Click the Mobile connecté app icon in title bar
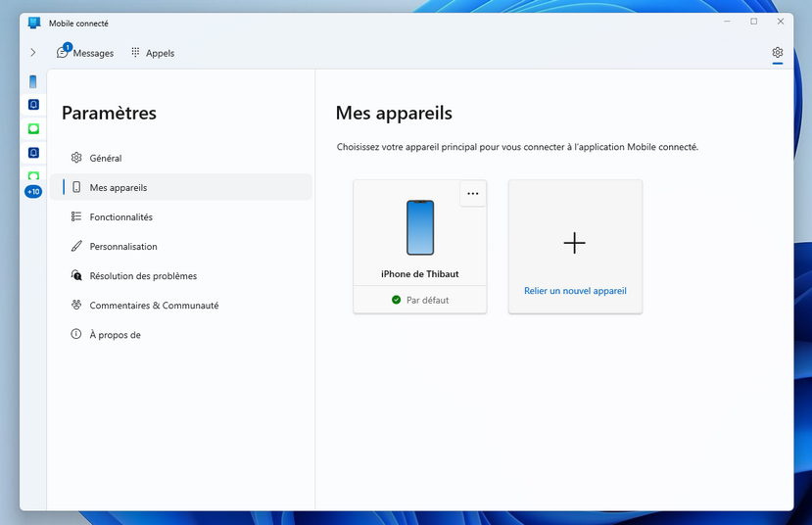 pyautogui.click(x=34, y=23)
